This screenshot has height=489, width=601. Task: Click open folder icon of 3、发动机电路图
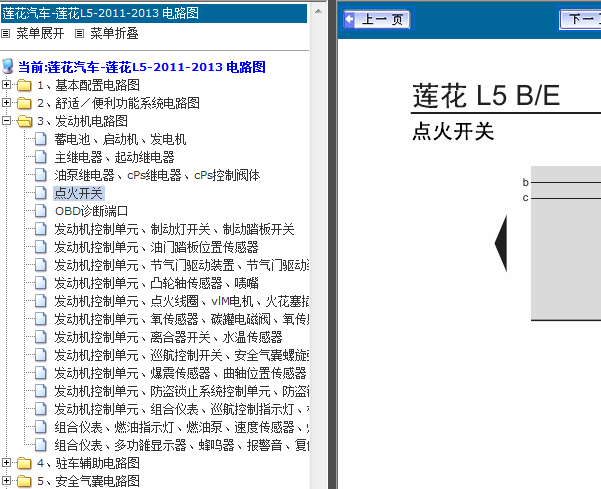pyautogui.click(x=25, y=121)
